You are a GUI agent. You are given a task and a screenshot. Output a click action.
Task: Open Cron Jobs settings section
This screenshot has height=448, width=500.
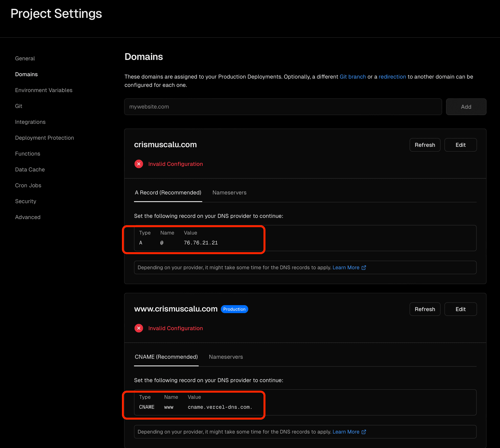(28, 185)
